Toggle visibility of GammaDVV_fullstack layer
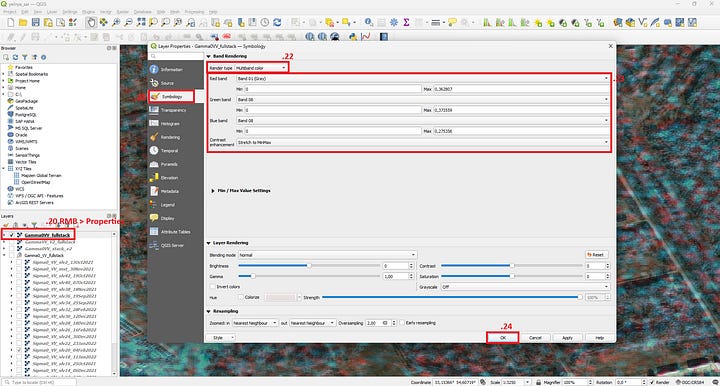Screen dimensions: 720x386 (x=12, y=235)
